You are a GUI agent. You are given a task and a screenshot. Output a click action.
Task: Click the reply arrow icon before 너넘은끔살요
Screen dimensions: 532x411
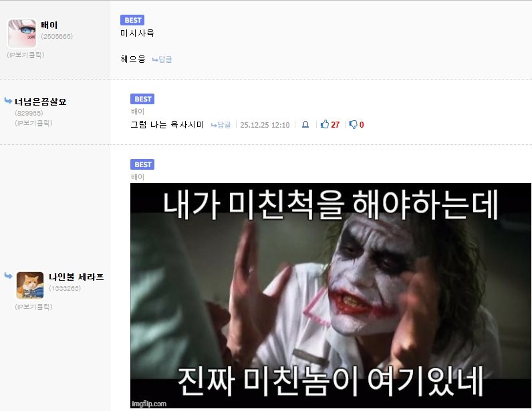[x=9, y=101]
